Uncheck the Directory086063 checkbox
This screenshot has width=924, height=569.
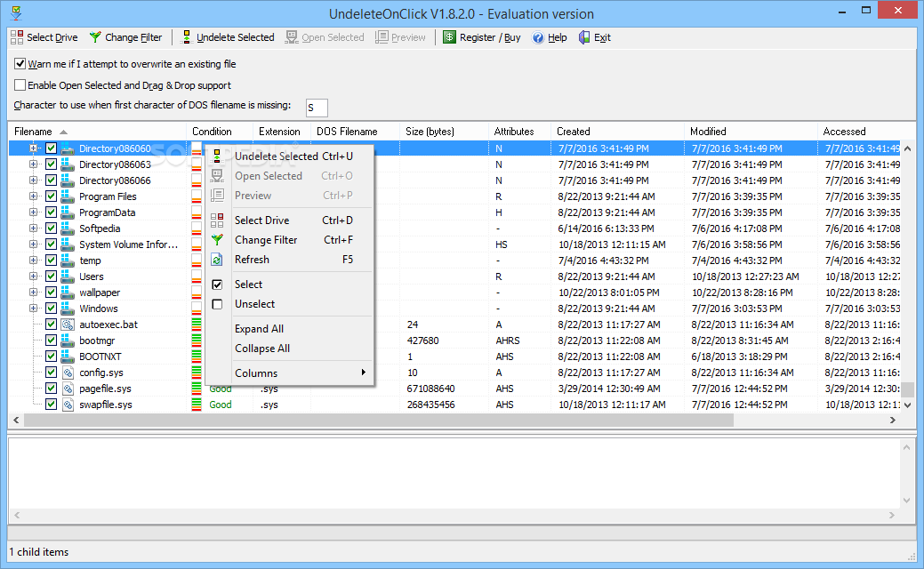coord(51,164)
